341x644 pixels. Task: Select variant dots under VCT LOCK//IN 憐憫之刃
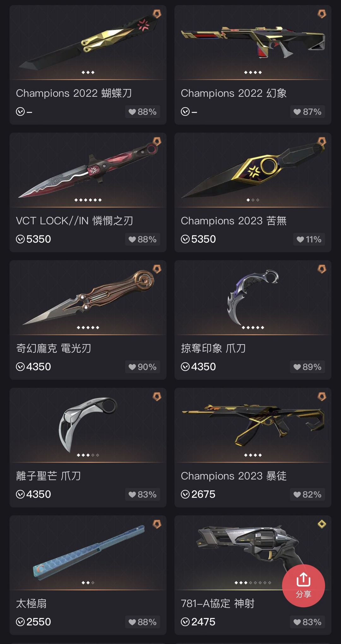pos(88,200)
